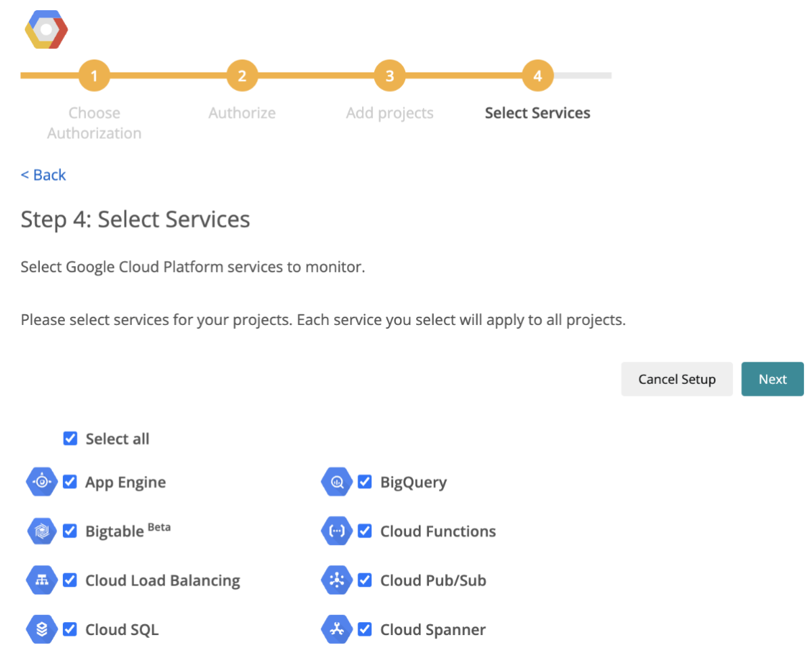812x654 pixels.
Task: Return to step 3 Add projects
Action: [x=390, y=76]
